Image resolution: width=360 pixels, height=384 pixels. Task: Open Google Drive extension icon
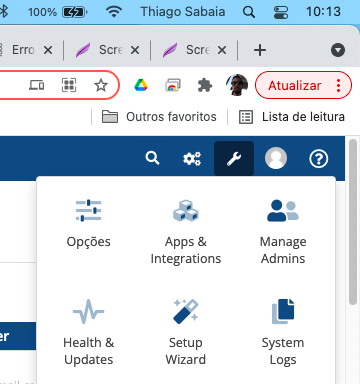(x=141, y=85)
